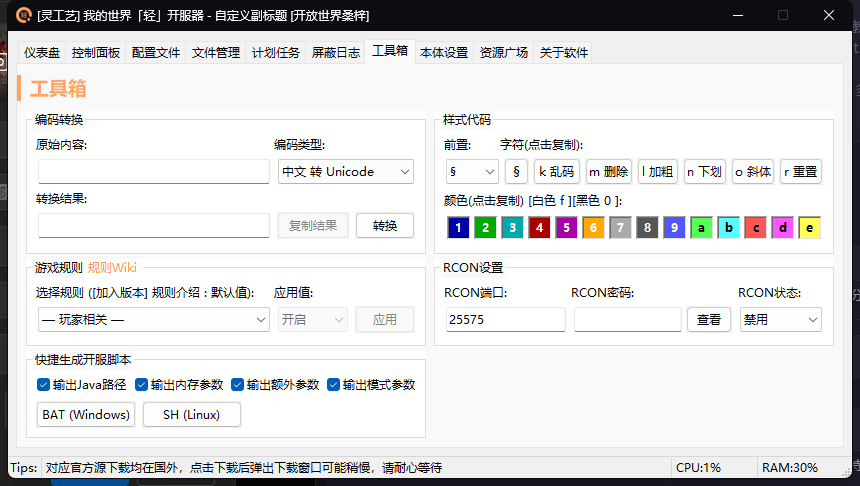
Task: Copy the 'm 删除' strikethrough style code
Action: [x=608, y=171]
